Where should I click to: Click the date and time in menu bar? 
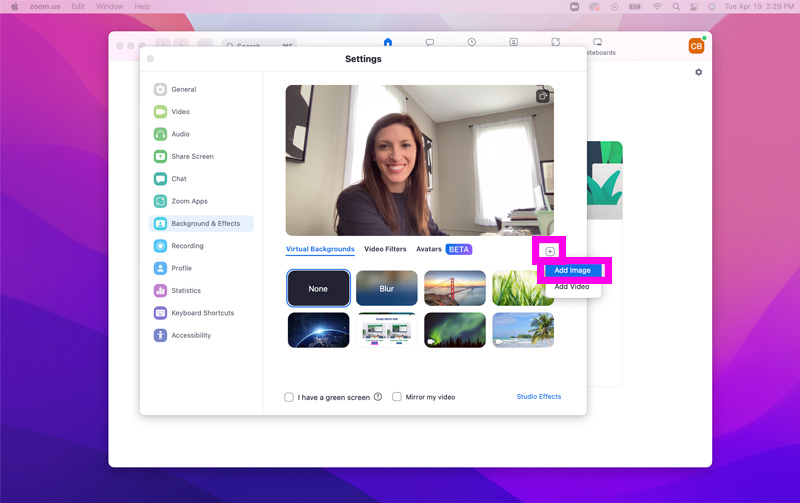pyautogui.click(x=759, y=7)
